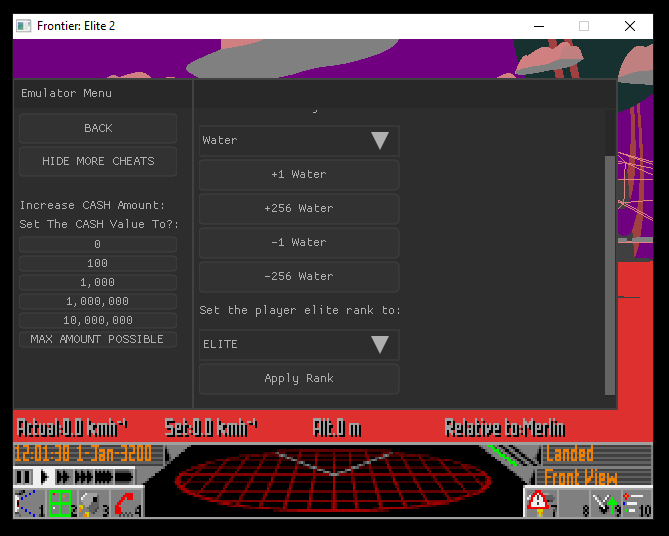Click the Set speed readout
The height and width of the screenshot is (536, 669).
coord(211,428)
